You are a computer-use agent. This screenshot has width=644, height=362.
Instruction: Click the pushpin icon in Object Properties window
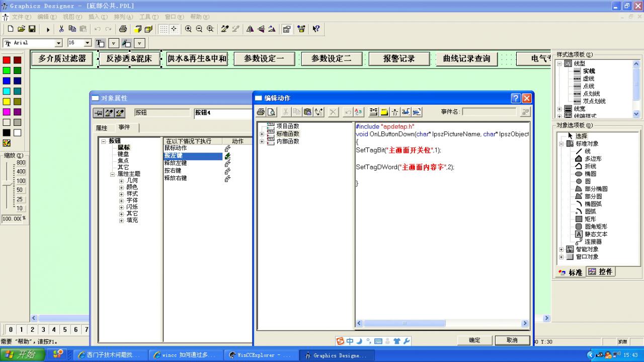98,113
